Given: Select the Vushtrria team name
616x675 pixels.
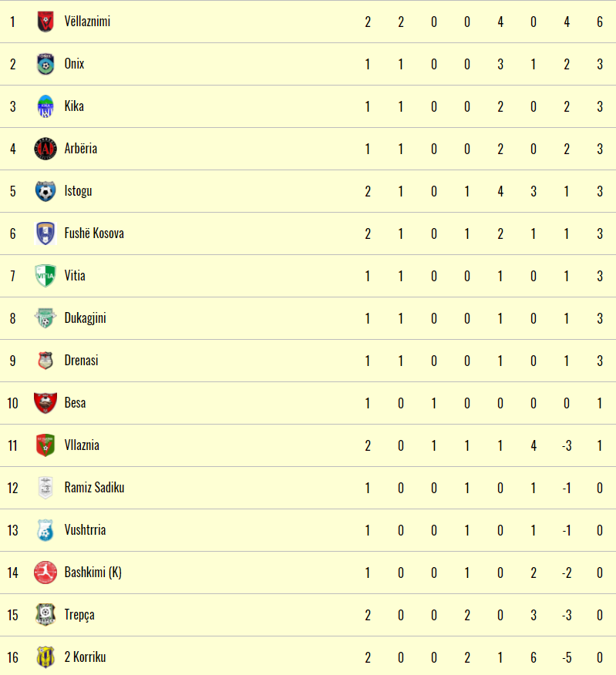Looking at the screenshot, I should coord(85,530).
